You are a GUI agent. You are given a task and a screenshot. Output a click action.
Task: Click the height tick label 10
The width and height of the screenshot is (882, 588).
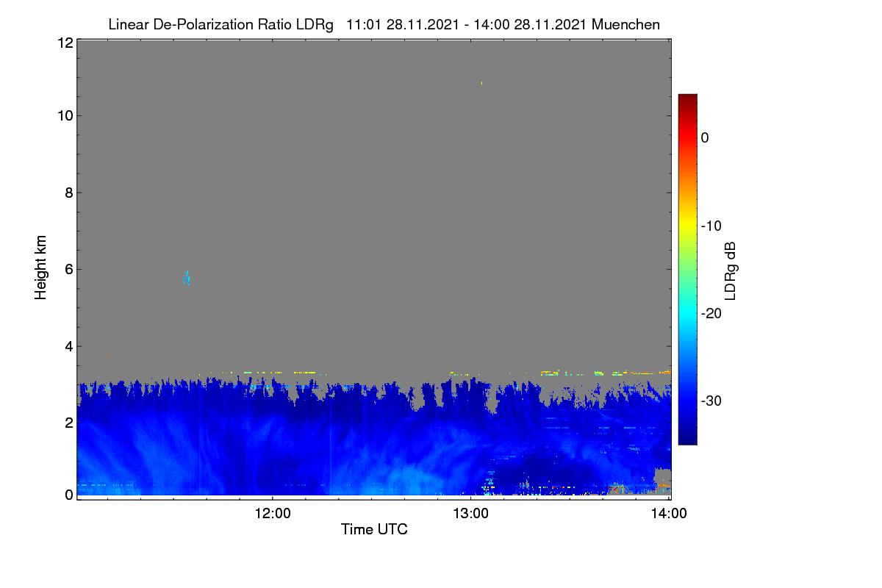click(64, 115)
